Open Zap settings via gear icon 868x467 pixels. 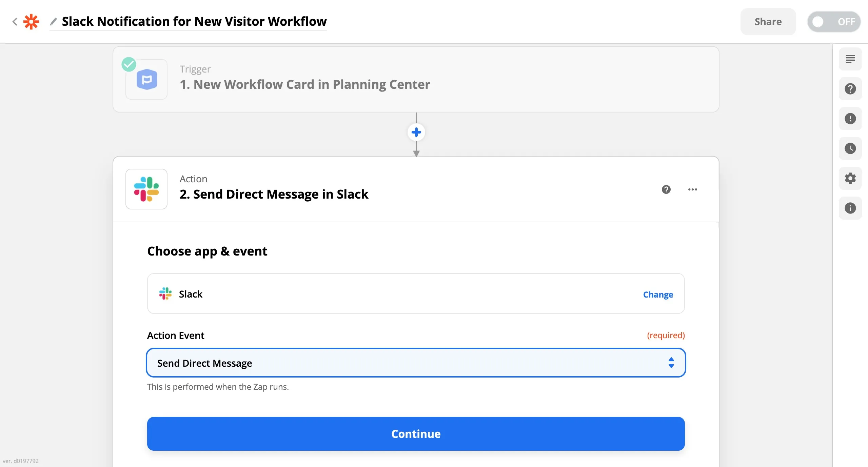click(850, 178)
